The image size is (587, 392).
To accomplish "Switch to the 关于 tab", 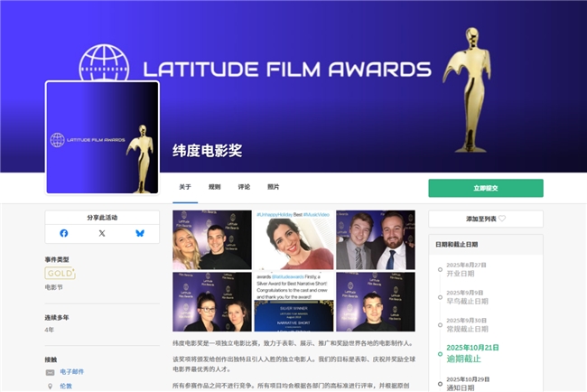I will (x=185, y=187).
